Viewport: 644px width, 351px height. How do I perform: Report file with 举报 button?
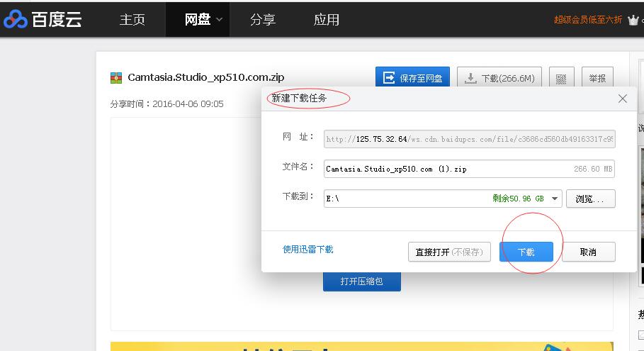[x=597, y=77]
